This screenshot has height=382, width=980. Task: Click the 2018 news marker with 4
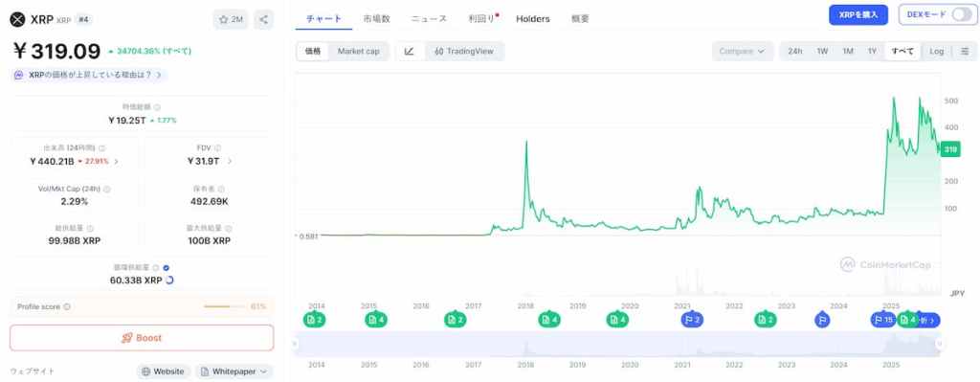tap(549, 320)
